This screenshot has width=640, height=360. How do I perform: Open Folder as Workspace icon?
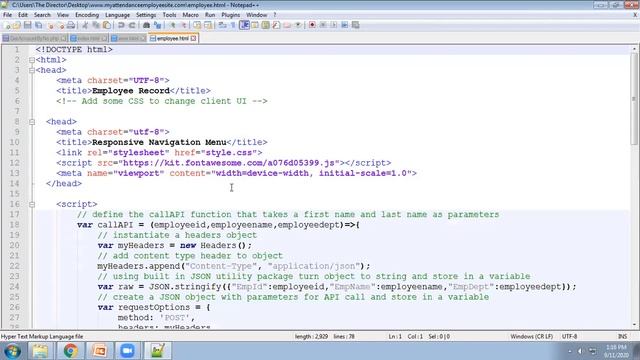pyautogui.click(x=287, y=25)
